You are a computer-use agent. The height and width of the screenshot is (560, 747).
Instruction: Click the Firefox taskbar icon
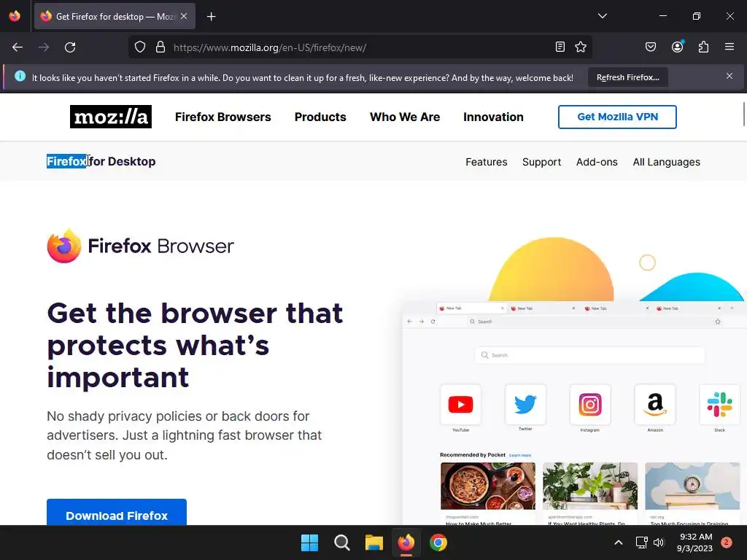[x=406, y=542]
